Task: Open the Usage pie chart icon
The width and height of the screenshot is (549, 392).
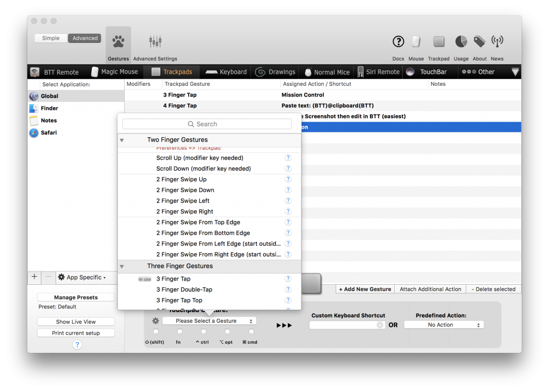Action: [461, 42]
